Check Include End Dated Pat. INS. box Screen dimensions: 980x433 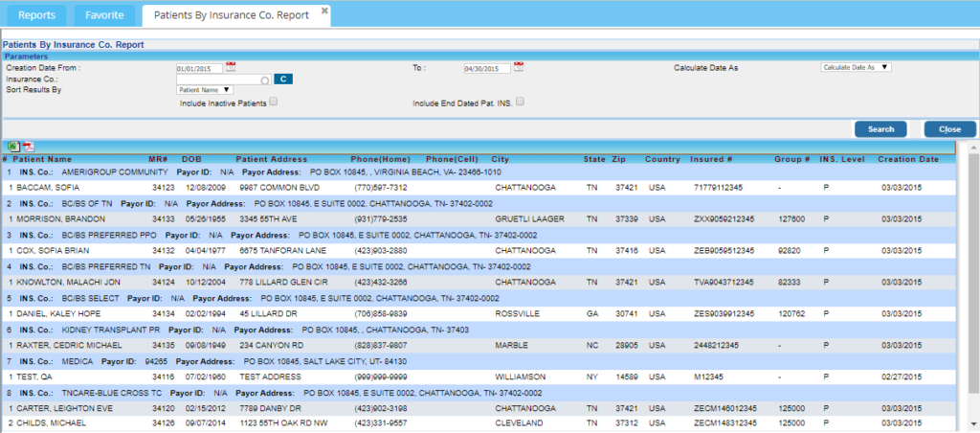coord(520,101)
